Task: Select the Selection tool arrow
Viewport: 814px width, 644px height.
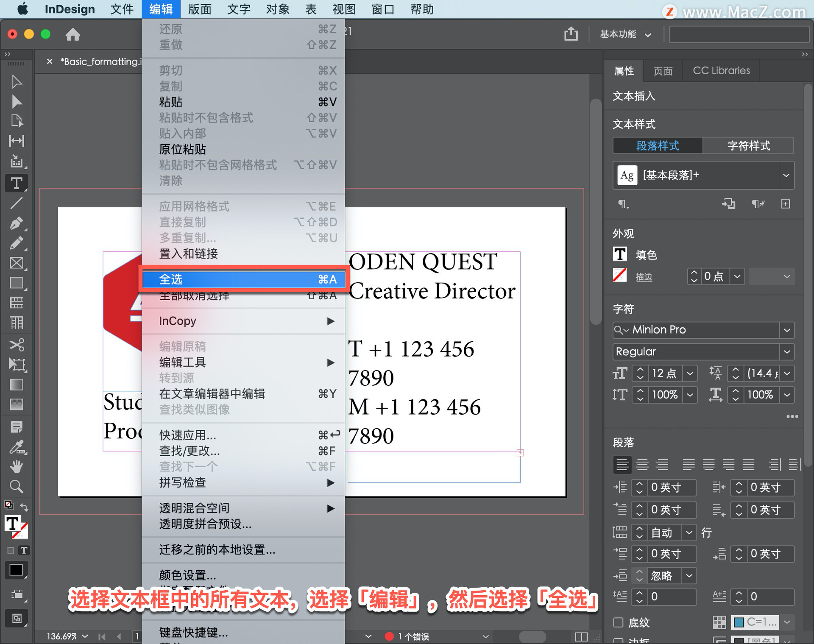Action: [17, 81]
